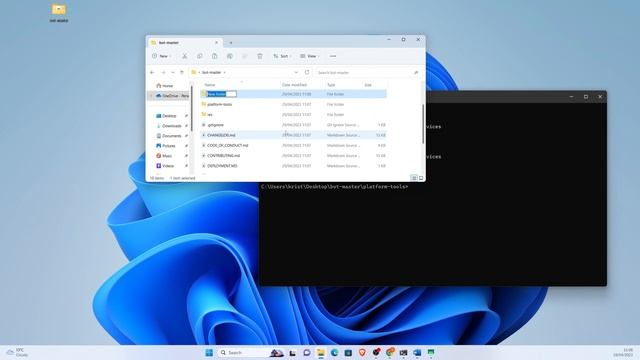Image resolution: width=640 pixels, height=360 pixels.
Task: Add a new Explorer tab
Action: (x=231, y=42)
